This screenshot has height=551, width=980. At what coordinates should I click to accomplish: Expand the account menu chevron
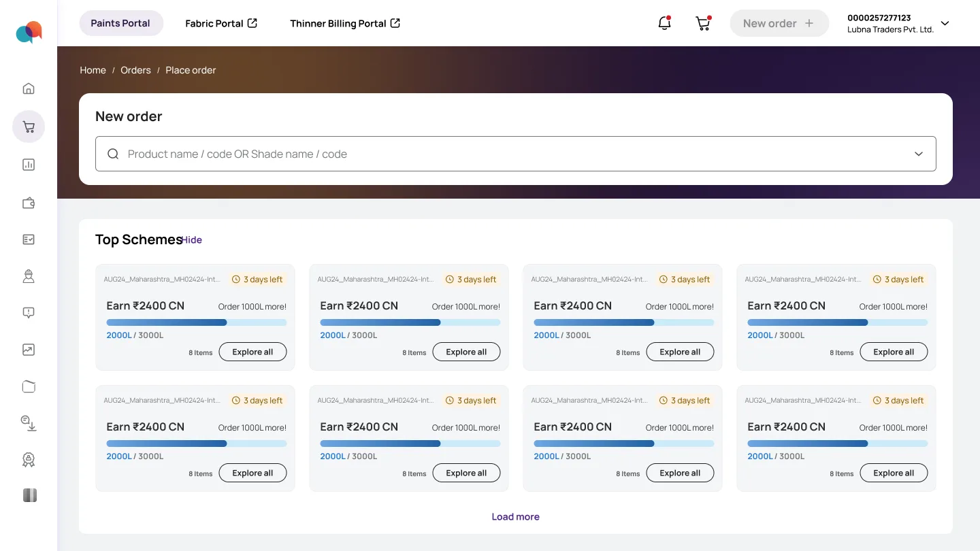click(945, 23)
